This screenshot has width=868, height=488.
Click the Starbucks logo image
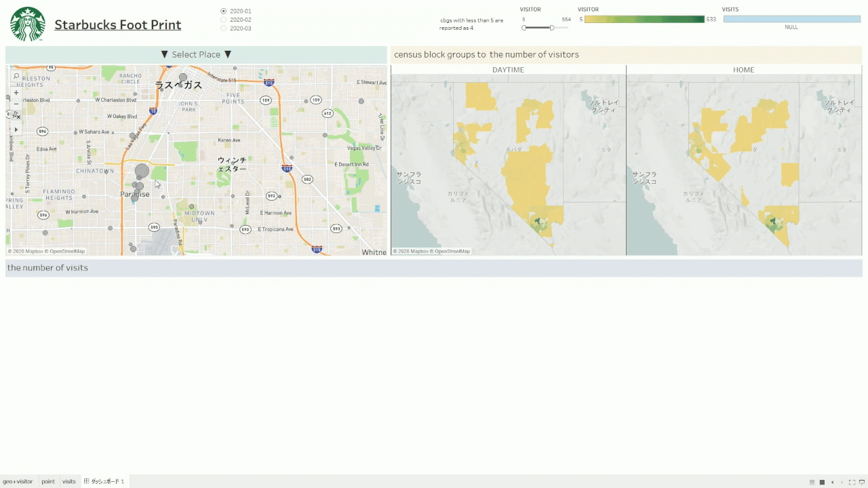pos(28,24)
